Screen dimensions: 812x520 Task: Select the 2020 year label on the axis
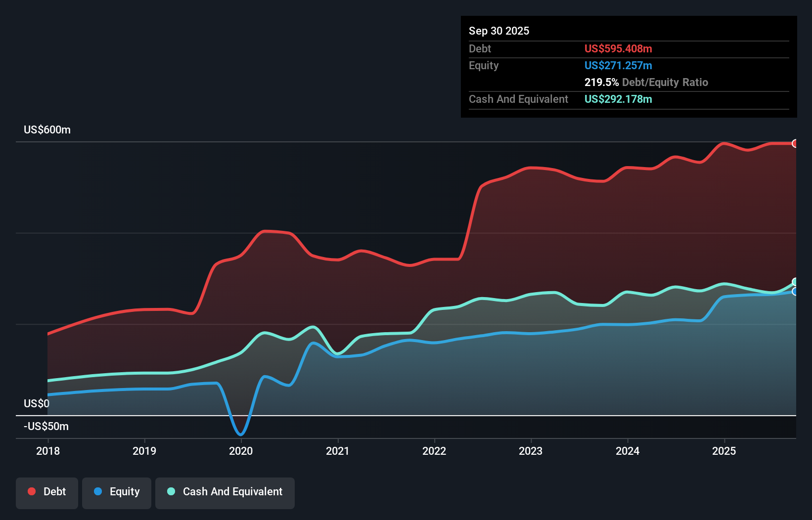click(241, 451)
